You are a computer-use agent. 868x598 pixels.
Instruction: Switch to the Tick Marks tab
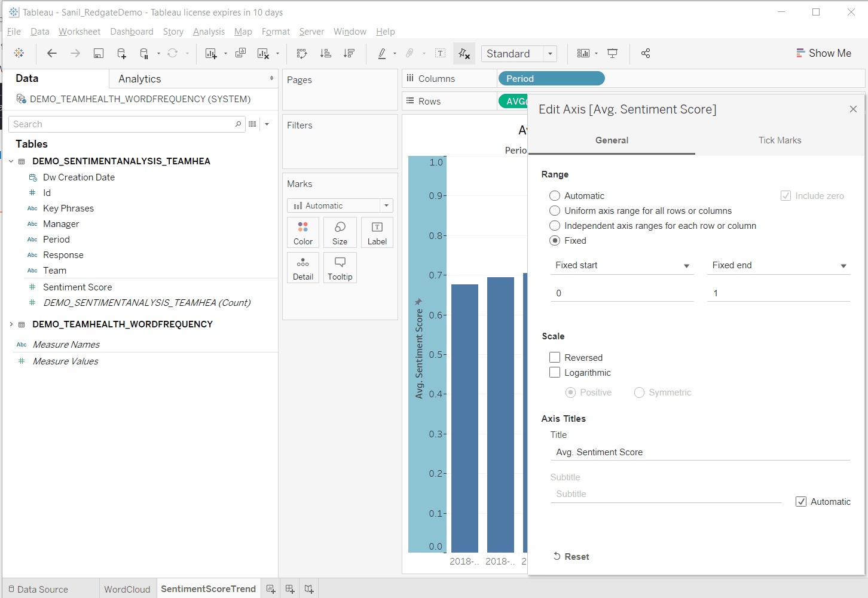point(780,140)
